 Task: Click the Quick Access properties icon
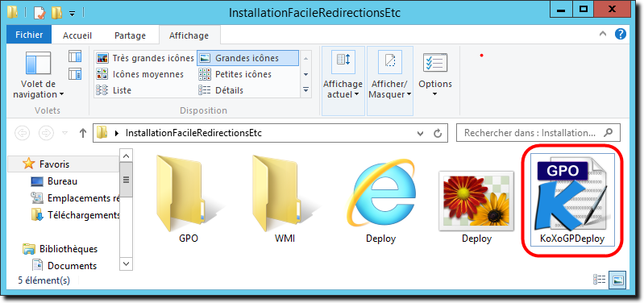click(x=39, y=13)
